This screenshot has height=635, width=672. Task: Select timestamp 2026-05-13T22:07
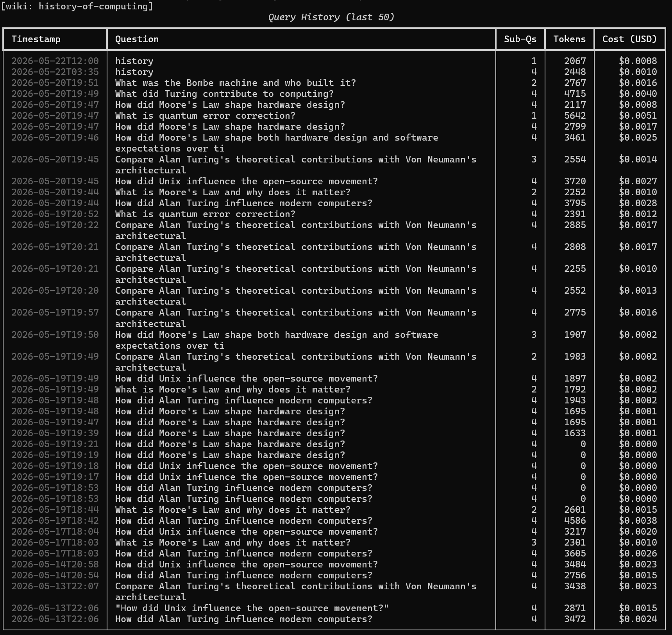[x=55, y=586]
